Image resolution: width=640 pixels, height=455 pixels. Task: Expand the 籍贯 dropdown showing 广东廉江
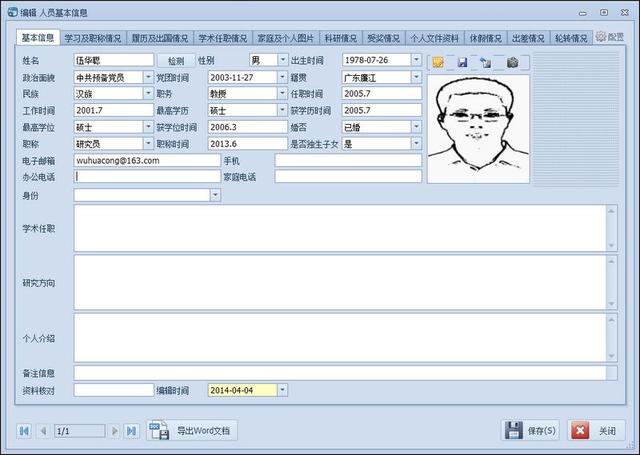[416, 77]
